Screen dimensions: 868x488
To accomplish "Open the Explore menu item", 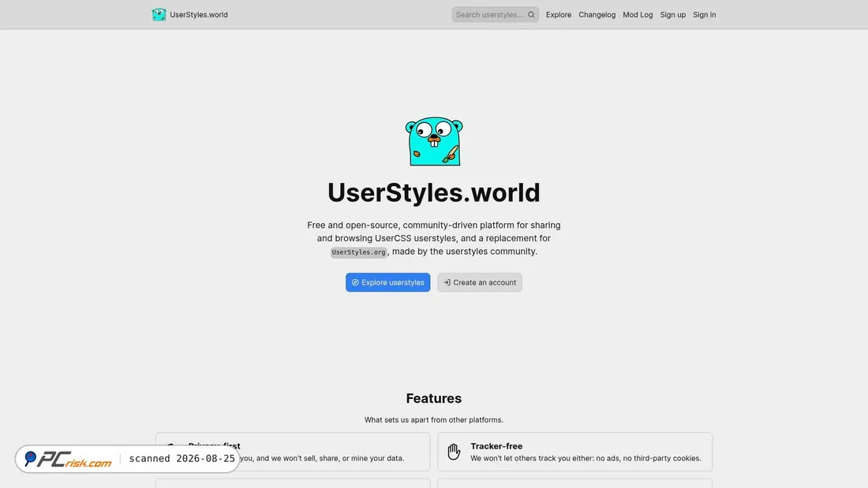I will (558, 15).
